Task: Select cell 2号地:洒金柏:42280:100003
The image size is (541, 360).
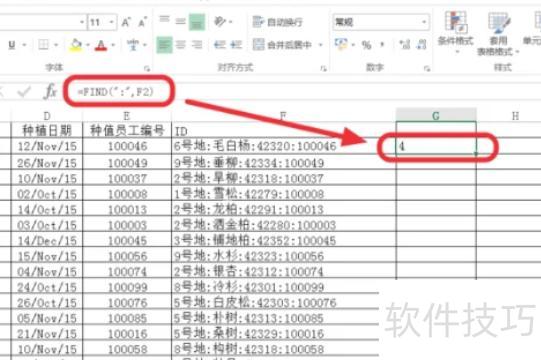Action: [x=284, y=225]
